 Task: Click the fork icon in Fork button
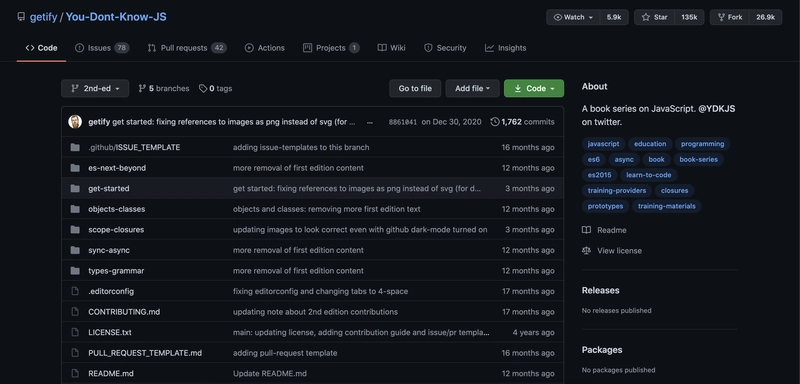click(x=721, y=17)
